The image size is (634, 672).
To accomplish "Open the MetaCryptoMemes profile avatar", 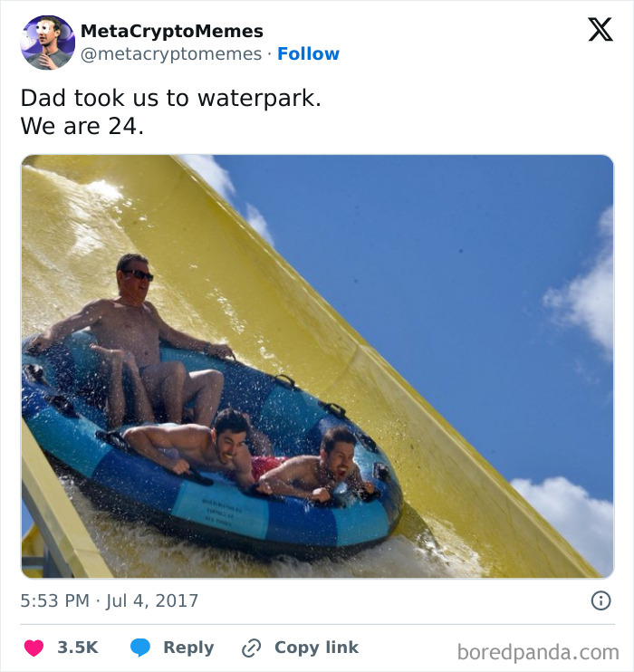I will [48, 43].
